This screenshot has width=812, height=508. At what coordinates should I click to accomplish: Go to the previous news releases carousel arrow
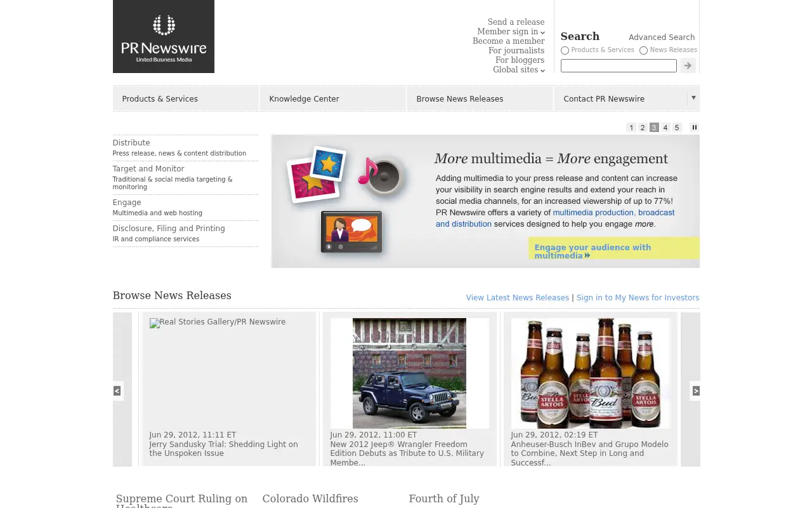pos(117,391)
